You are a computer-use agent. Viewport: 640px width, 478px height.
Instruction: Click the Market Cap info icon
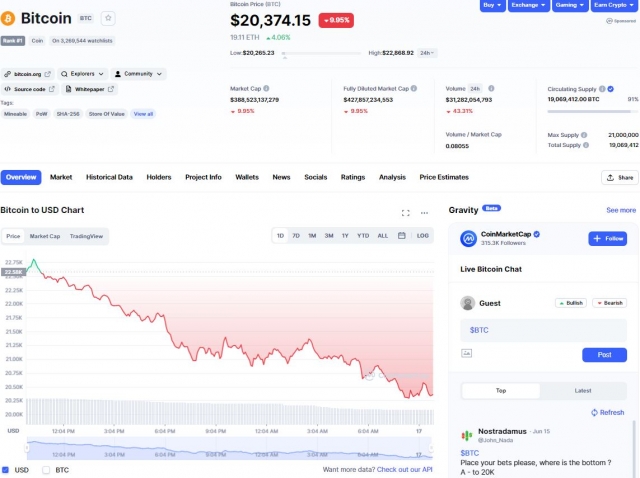pos(266,89)
